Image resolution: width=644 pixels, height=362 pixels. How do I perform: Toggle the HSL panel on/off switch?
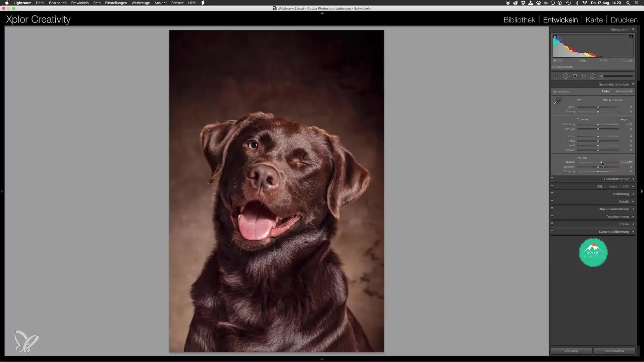(x=552, y=186)
